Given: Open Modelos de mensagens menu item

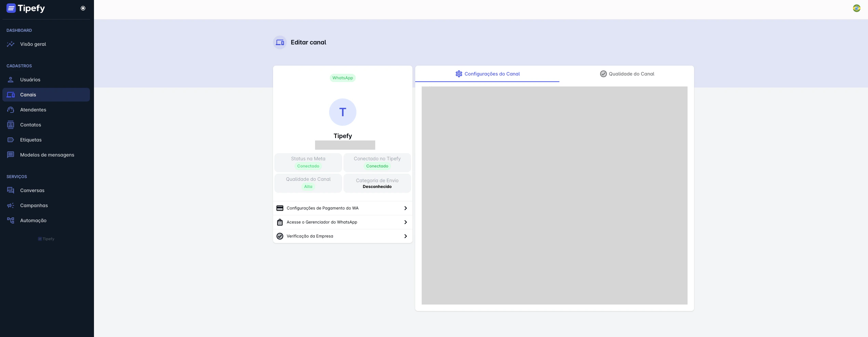Looking at the screenshot, I should (46, 155).
